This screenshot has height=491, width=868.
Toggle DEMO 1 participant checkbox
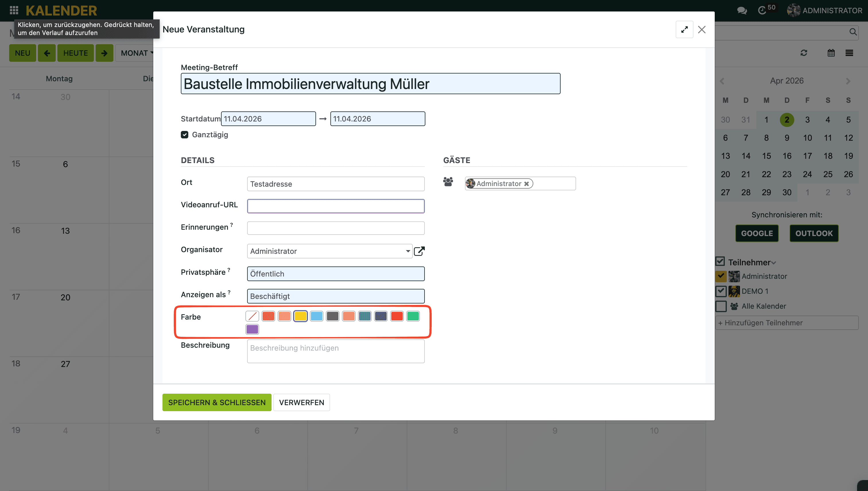click(721, 291)
